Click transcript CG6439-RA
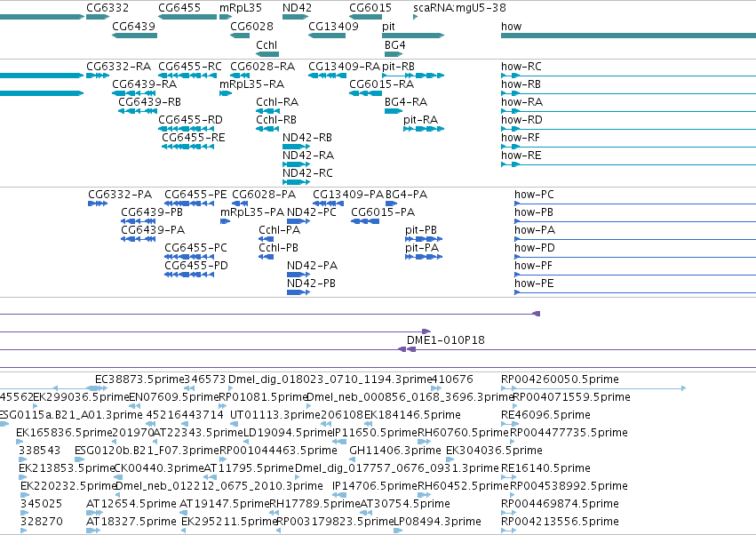This screenshot has height=535, width=756. pyautogui.click(x=144, y=84)
